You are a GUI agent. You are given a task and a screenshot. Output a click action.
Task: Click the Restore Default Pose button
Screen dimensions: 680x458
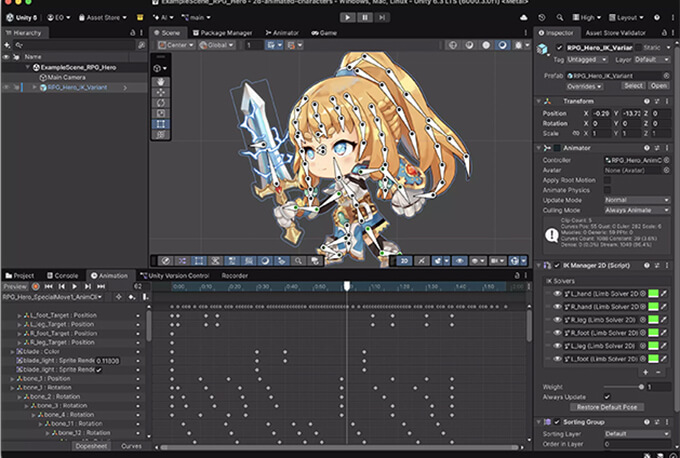pos(608,408)
